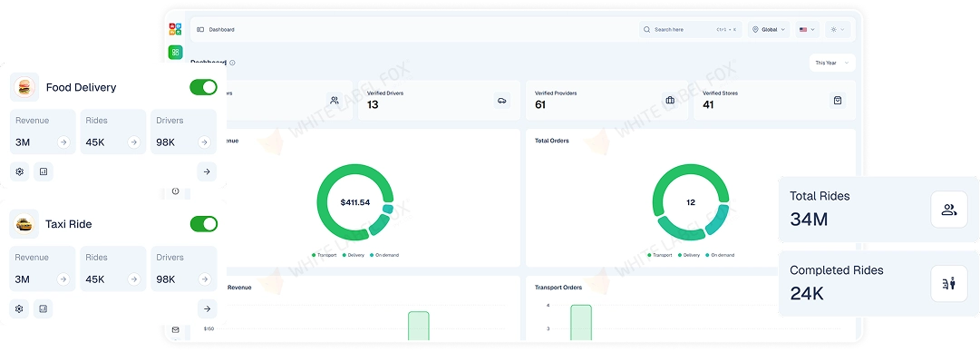Click the tall bar in Transport Orders chart

tap(580, 323)
